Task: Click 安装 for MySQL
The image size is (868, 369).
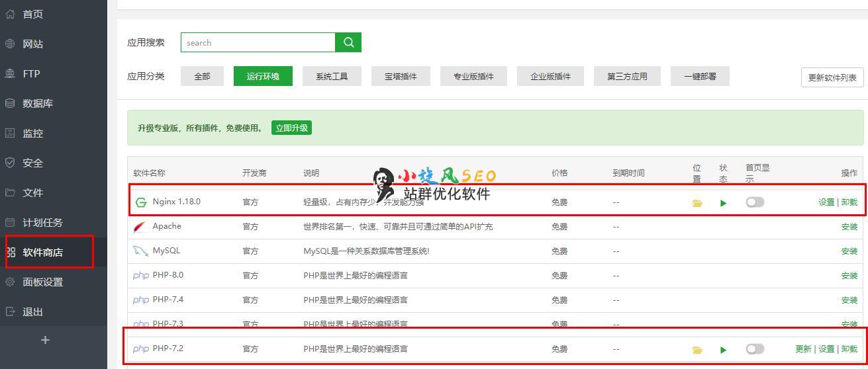Action: click(849, 251)
